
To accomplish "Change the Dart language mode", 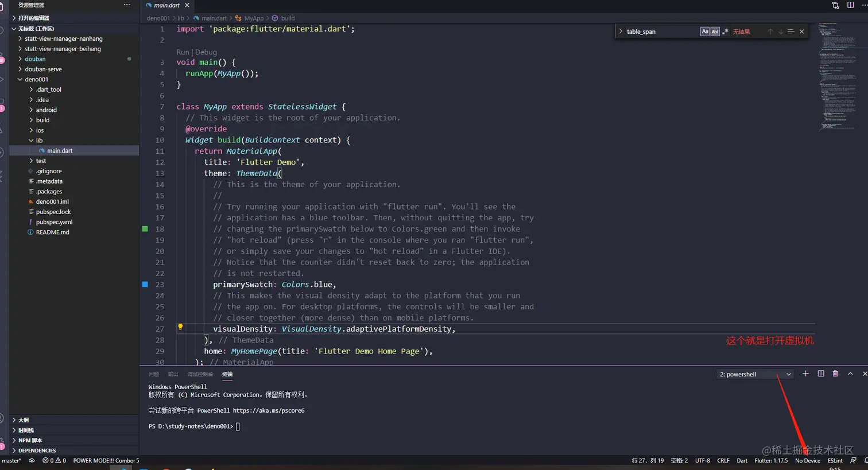I will (x=742, y=461).
